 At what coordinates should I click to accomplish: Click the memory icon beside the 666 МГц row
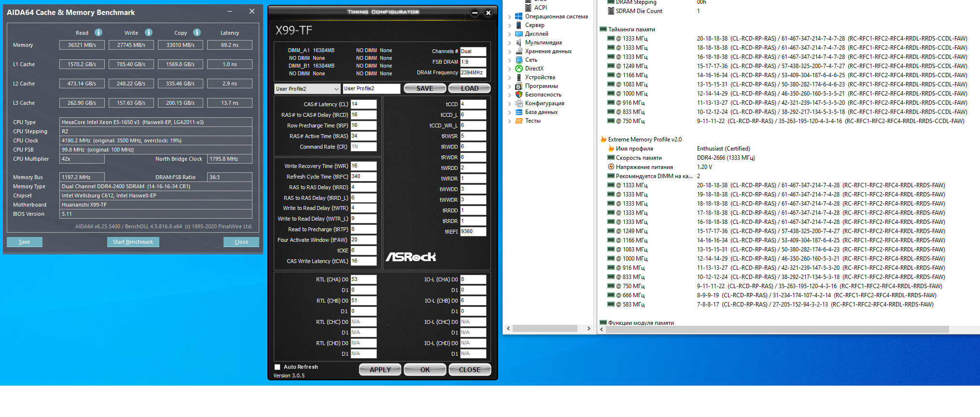coord(611,295)
